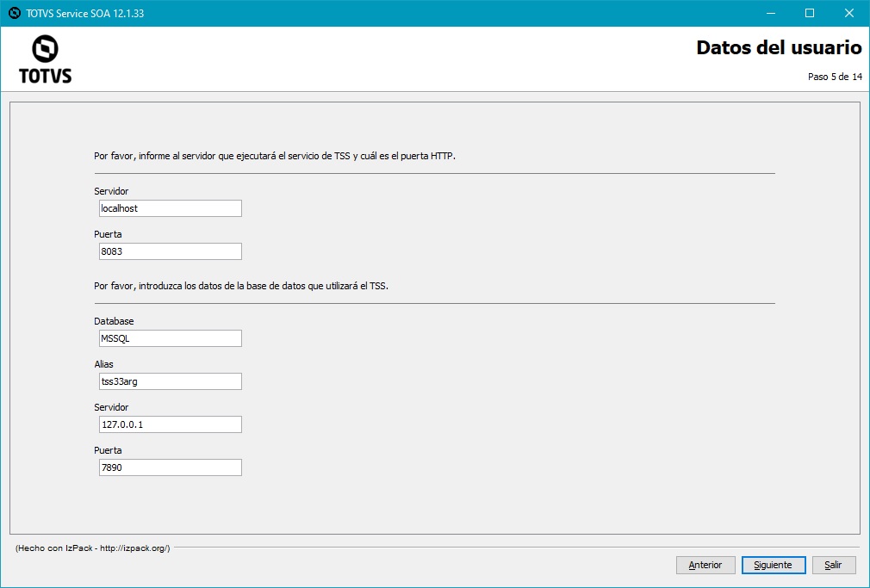Click the 'Datos del usuario' heading
Viewport: 870px width, 588px height.
(x=779, y=47)
